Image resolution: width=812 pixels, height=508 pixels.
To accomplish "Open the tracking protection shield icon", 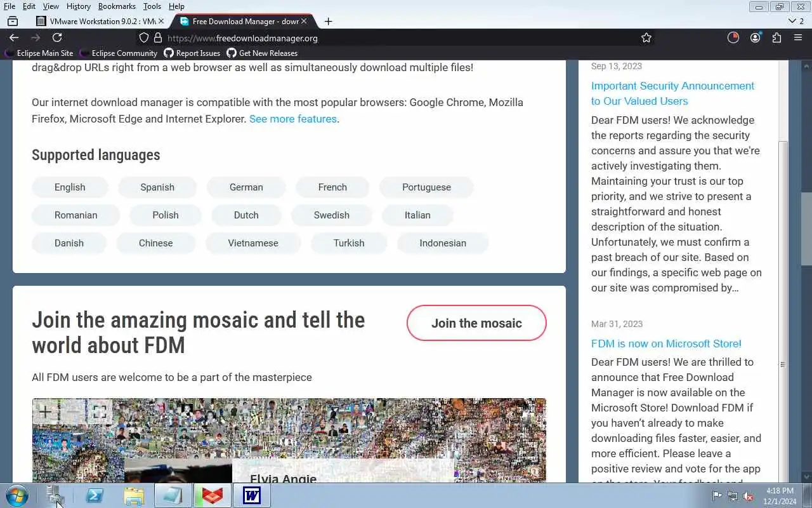I will pyautogui.click(x=144, y=38).
